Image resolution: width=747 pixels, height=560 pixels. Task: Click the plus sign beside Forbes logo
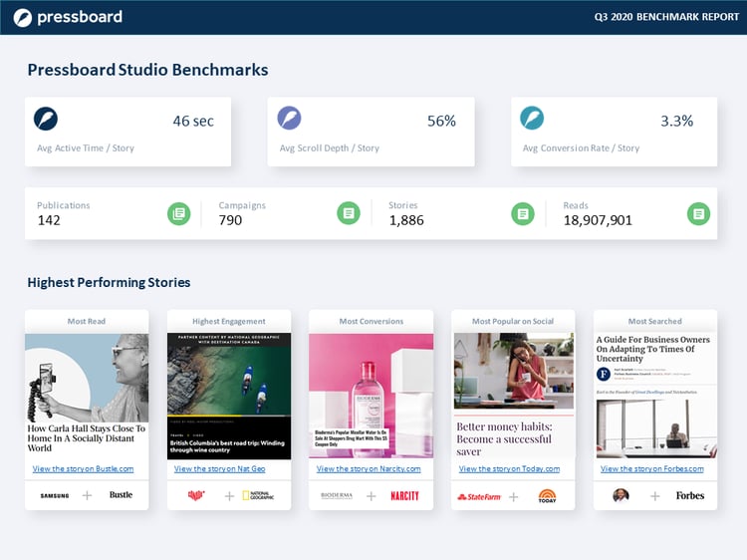pos(655,496)
